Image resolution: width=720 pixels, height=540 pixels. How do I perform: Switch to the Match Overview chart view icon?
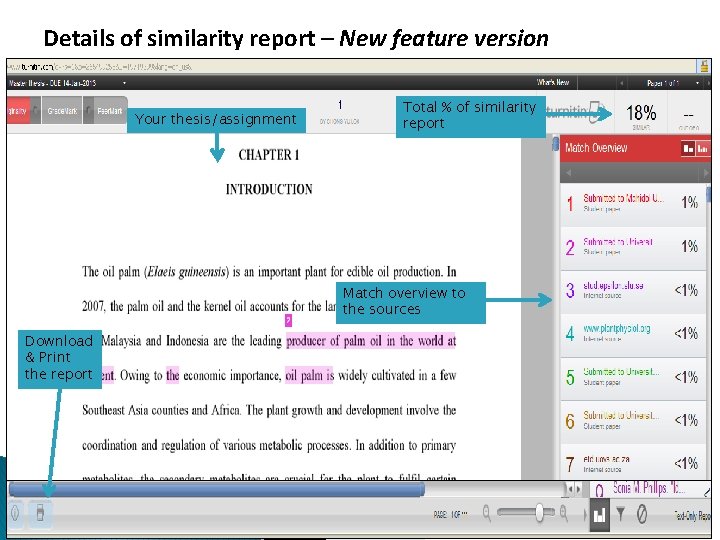(703, 148)
